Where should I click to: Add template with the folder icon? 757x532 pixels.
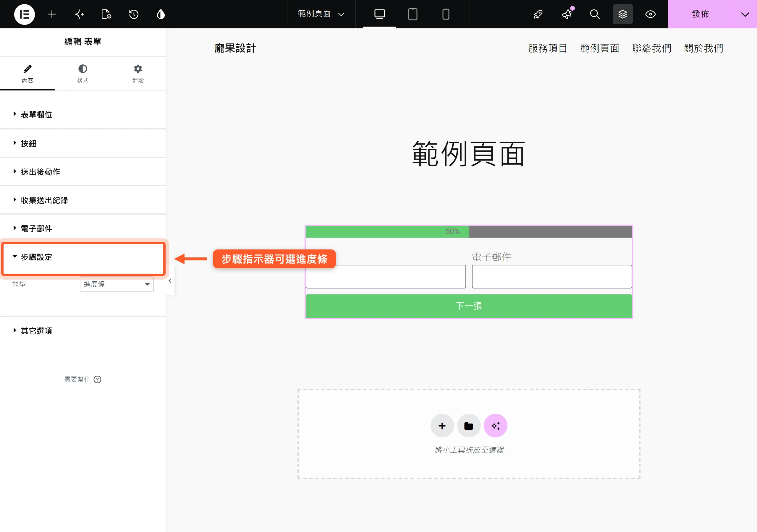click(x=468, y=426)
